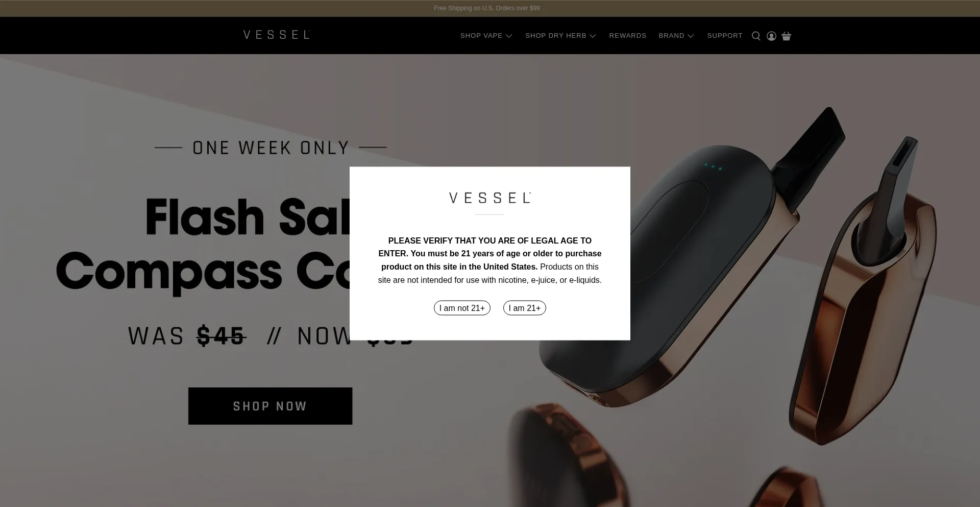Open the search magnifier icon

[756, 36]
